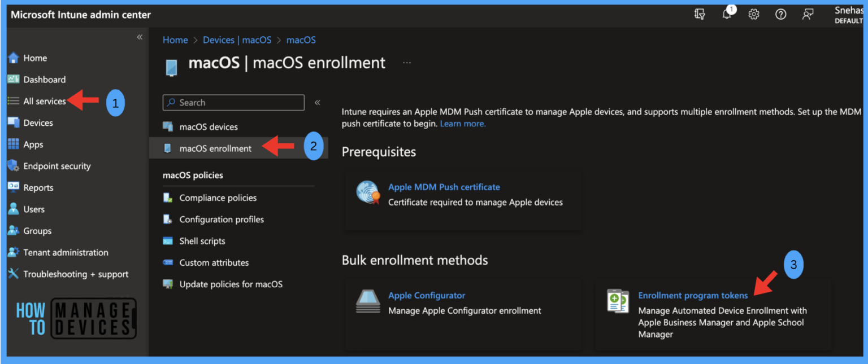This screenshot has height=364, width=868.
Task: Click the Apple Configurator icon
Action: point(368,301)
